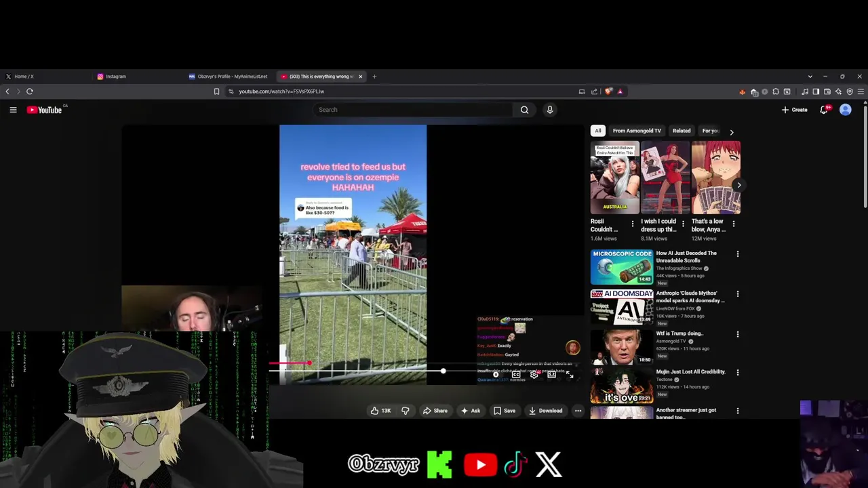
Task: Open options for Unreadable Scrolls video
Action: click(x=738, y=254)
